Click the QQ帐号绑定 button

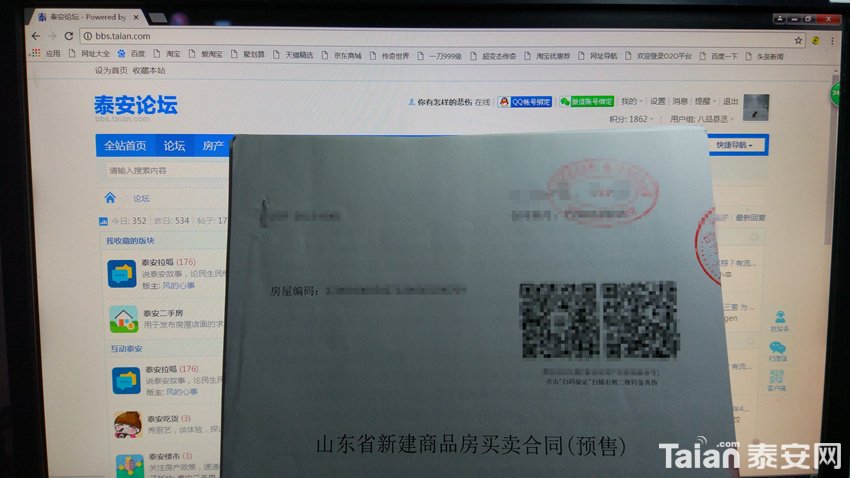coord(525,102)
